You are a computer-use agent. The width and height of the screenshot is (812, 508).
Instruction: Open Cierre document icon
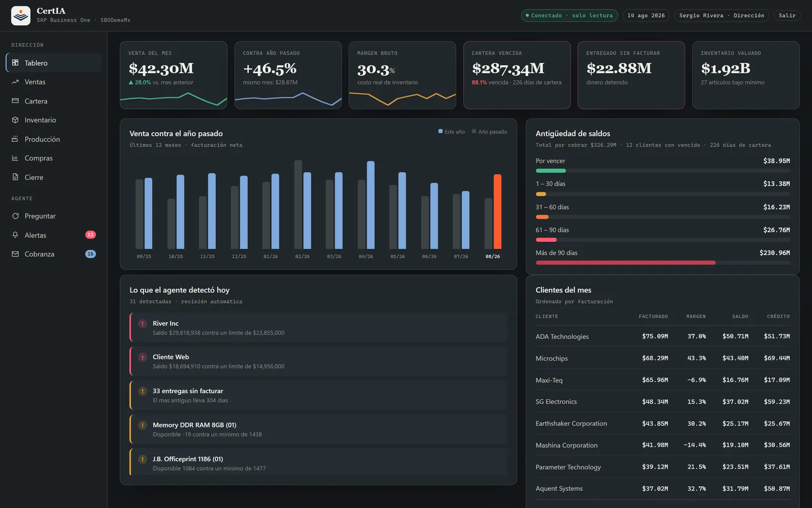(x=15, y=177)
